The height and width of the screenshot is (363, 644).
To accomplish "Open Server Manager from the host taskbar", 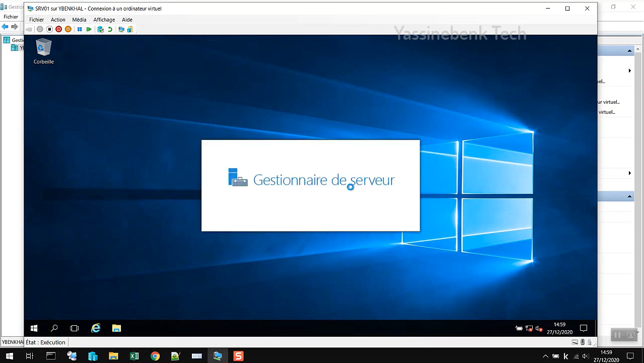I will pos(93,356).
